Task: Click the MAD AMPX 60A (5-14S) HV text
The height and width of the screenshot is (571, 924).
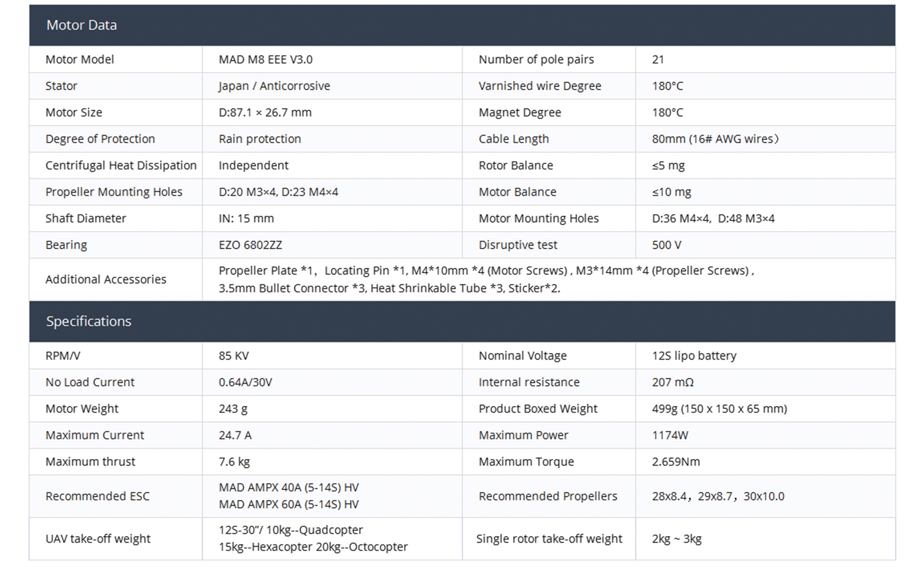Action: click(288, 504)
